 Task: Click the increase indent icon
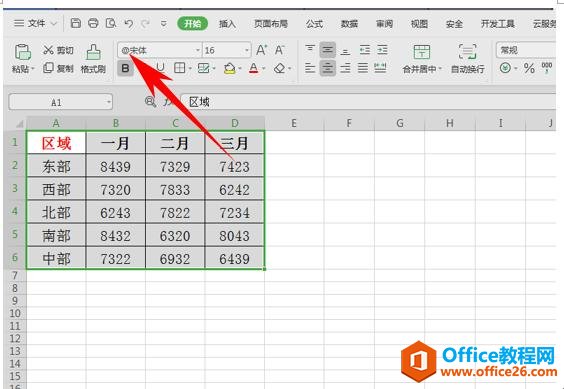point(382,50)
